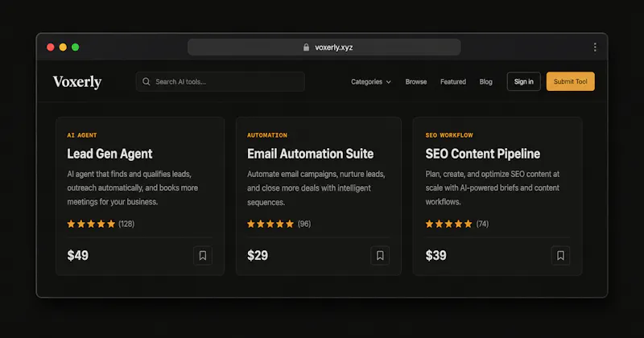644x338 pixels.
Task: Expand the Categories dropdown
Action: click(x=371, y=82)
